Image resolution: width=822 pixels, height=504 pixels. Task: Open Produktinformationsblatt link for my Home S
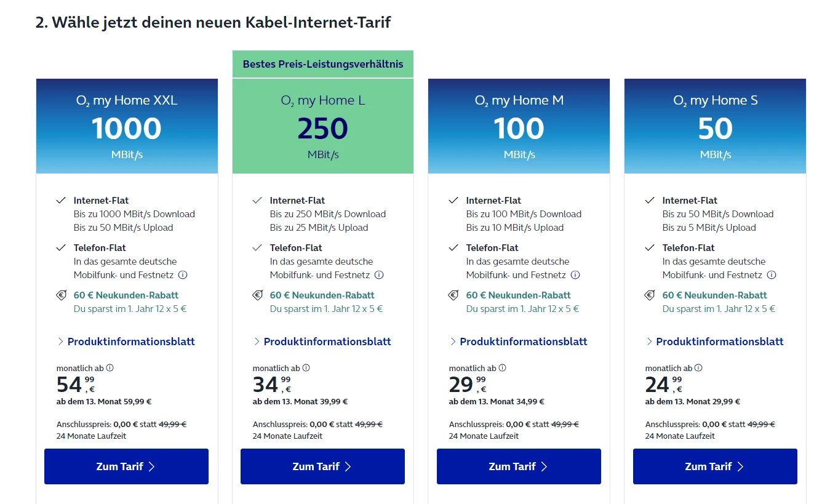(x=719, y=342)
